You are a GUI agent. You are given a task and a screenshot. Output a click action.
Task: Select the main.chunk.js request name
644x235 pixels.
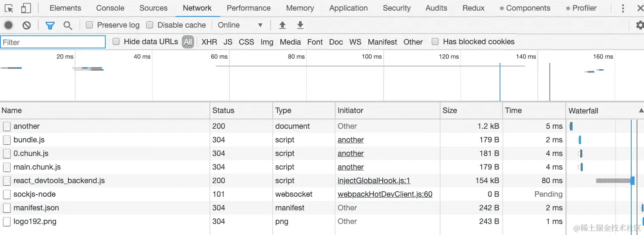click(37, 167)
